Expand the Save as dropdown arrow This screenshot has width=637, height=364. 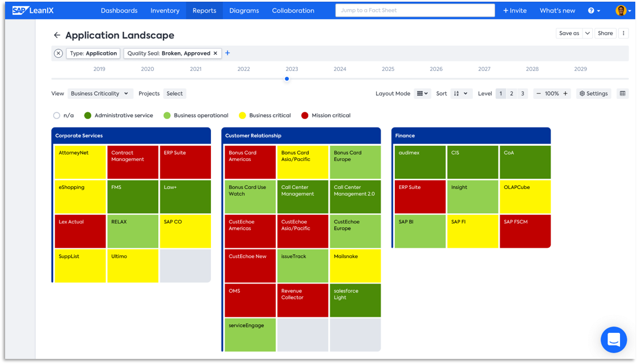tap(588, 33)
